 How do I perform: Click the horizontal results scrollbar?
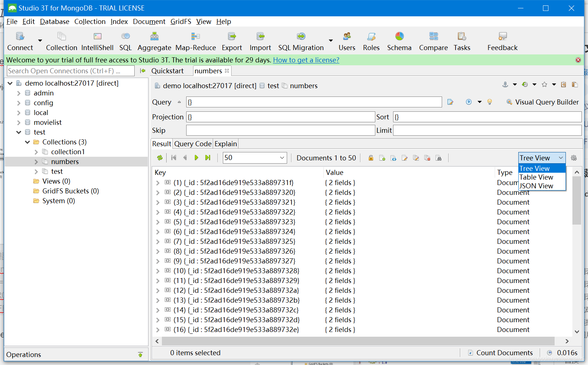(x=358, y=341)
